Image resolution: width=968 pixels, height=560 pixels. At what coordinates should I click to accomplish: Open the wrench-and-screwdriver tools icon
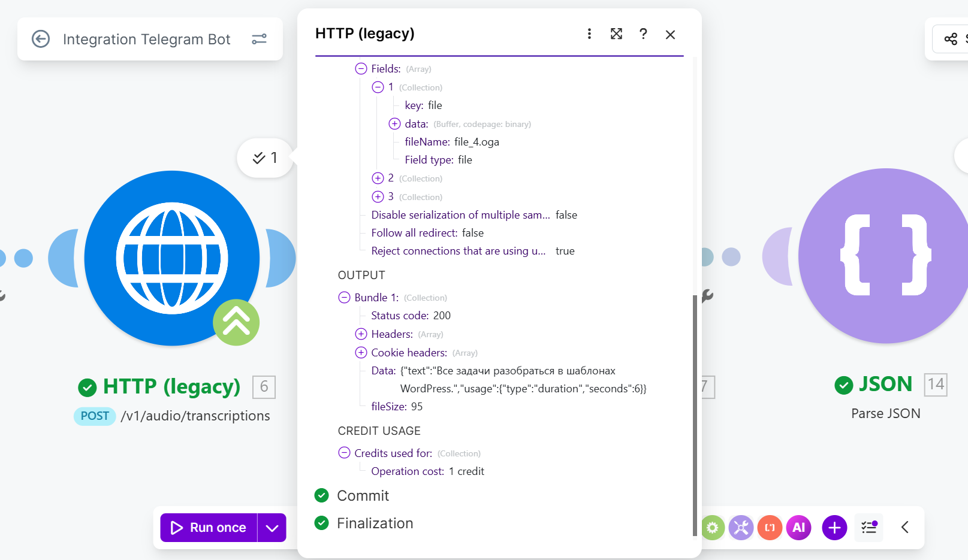741,528
